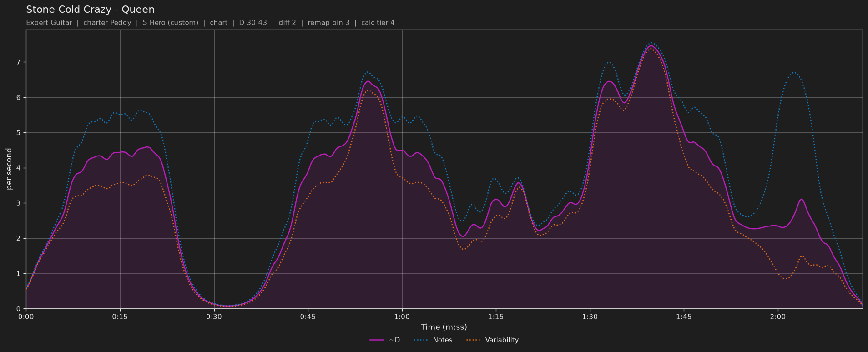
Task: Click the ~D purple legend line sample
Action: [x=377, y=340]
